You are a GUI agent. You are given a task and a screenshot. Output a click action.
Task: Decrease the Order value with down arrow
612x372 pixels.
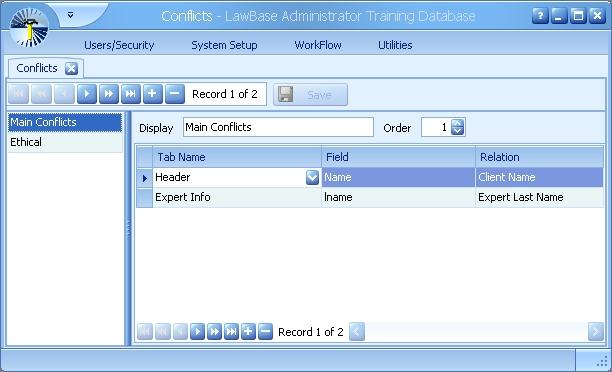(x=457, y=132)
